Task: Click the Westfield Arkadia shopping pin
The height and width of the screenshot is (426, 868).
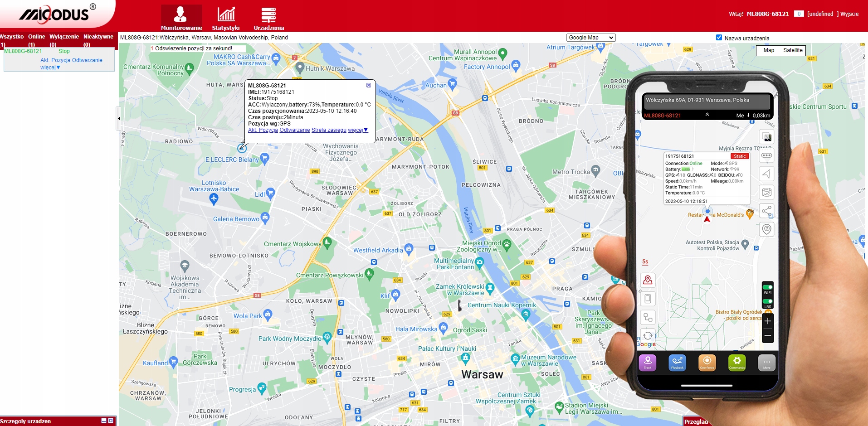Action: 409,249
